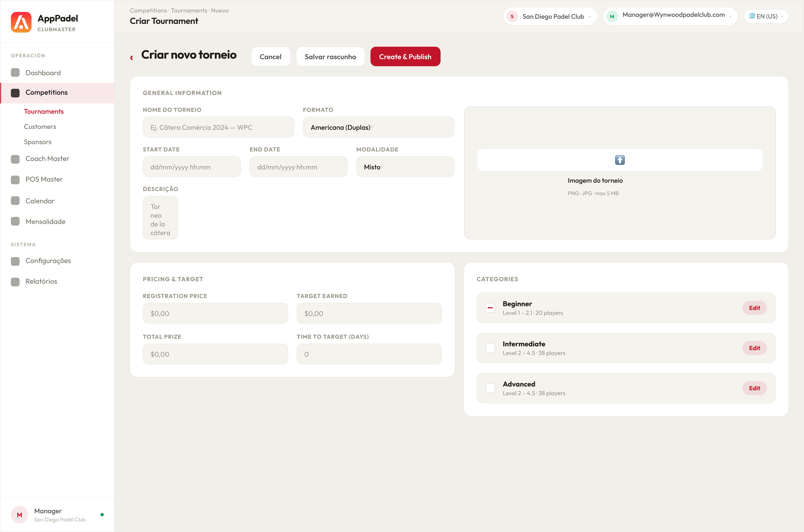Click the Dashboard sidebar icon

tap(15, 73)
